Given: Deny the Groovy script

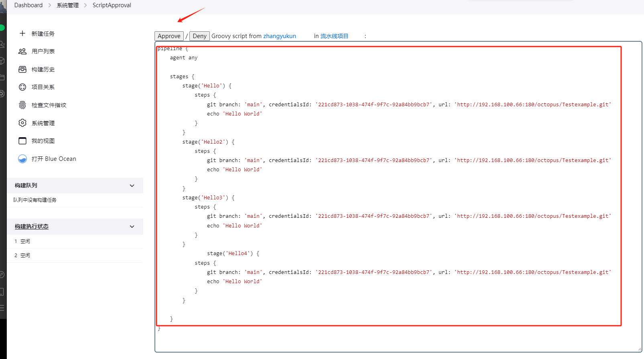Looking at the screenshot, I should 199,36.
